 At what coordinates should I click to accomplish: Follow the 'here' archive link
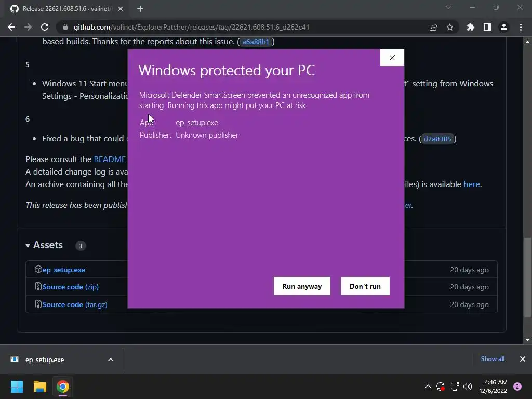pyautogui.click(x=472, y=184)
